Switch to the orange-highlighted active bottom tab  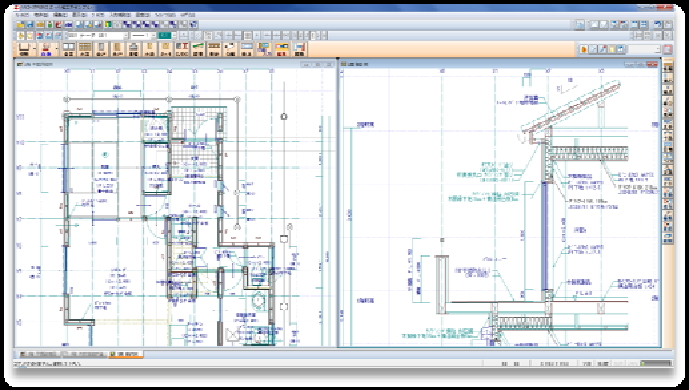(x=126, y=354)
